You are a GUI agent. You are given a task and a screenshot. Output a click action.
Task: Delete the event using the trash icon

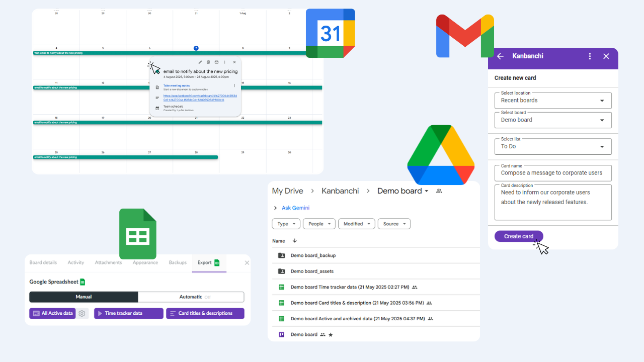point(208,62)
